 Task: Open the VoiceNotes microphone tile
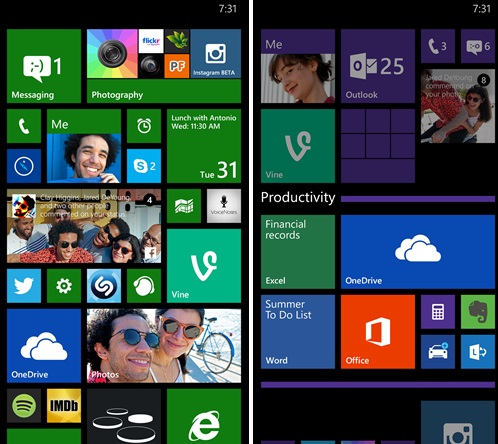point(224,206)
